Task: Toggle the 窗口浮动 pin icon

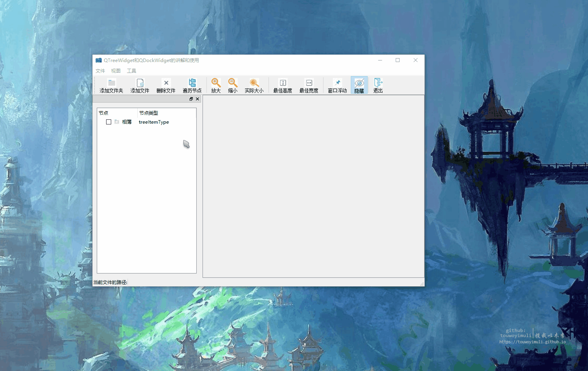Action: coord(338,83)
